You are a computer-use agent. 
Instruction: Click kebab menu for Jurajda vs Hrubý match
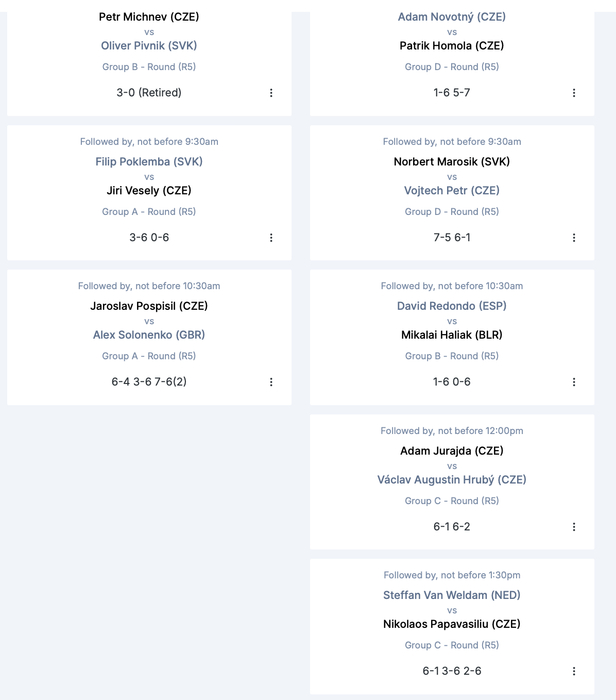pyautogui.click(x=574, y=527)
